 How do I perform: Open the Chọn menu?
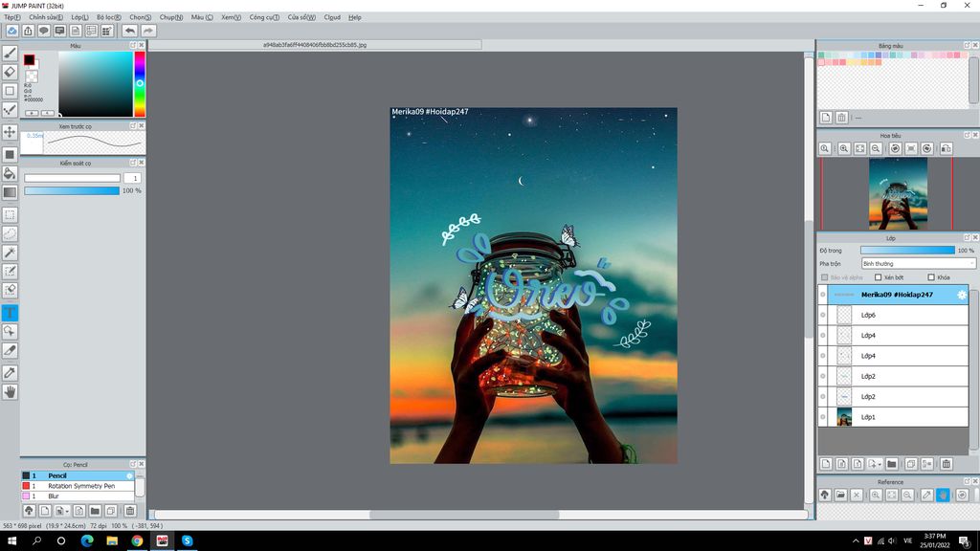[x=140, y=17]
